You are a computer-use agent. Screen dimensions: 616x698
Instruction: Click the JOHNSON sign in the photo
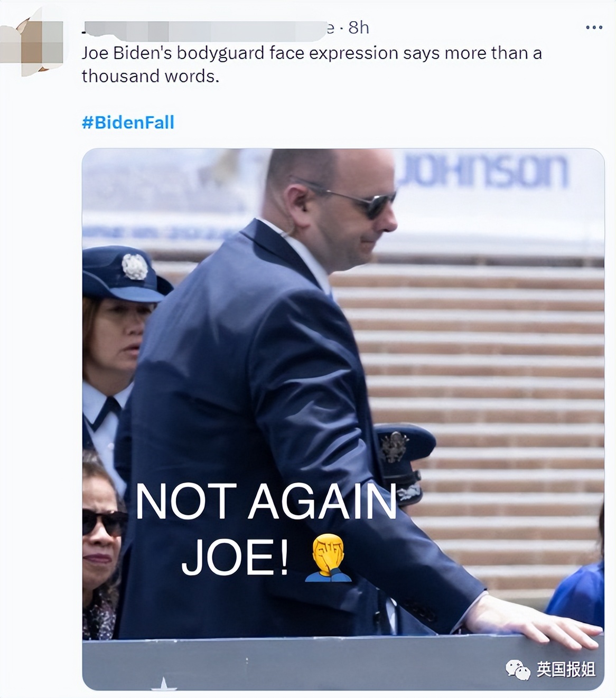coord(482,171)
